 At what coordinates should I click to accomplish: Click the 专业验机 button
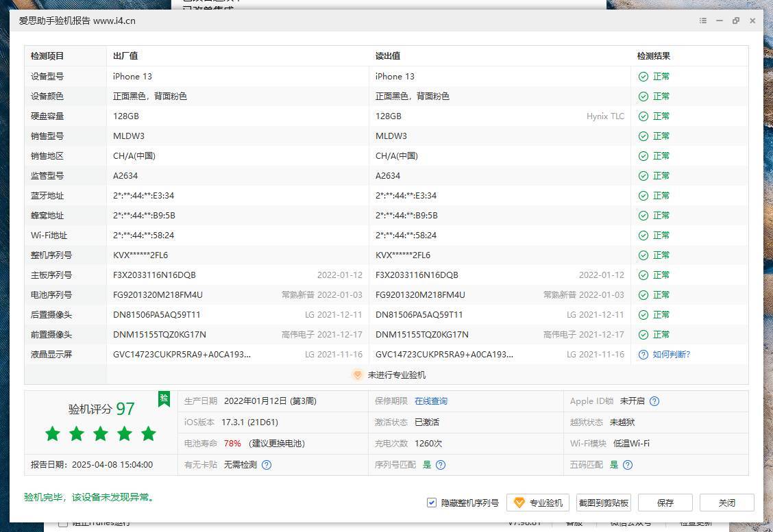pos(538,503)
